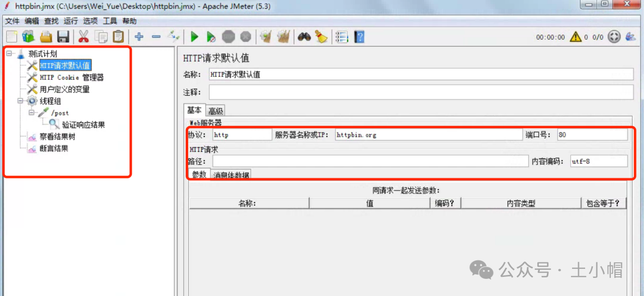644x296 pixels.
Task: Click the 包含等于? column header
Action: [x=603, y=203]
